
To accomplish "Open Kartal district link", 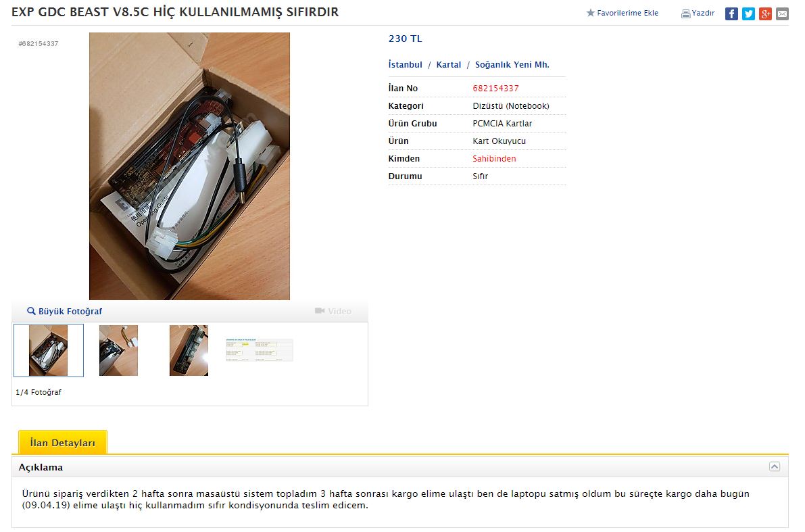I will (449, 65).
